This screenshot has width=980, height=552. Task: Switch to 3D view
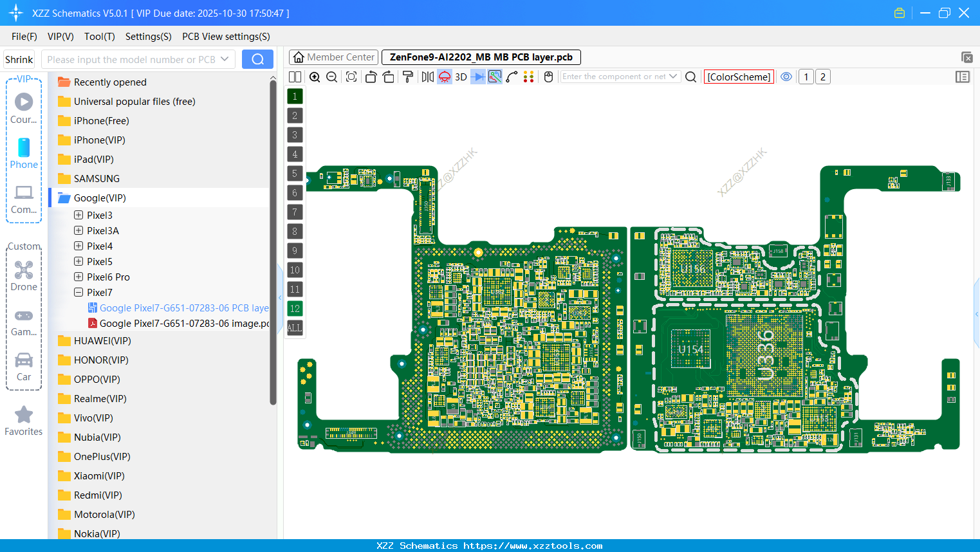(461, 77)
